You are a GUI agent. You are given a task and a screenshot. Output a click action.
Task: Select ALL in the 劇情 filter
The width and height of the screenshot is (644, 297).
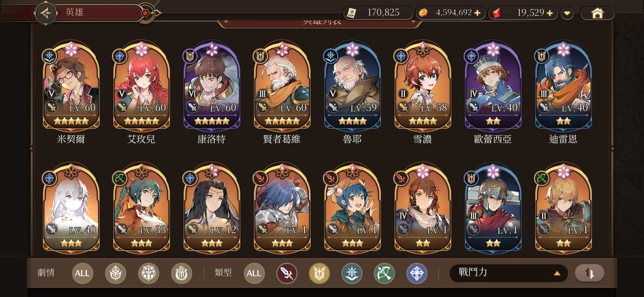tap(82, 274)
